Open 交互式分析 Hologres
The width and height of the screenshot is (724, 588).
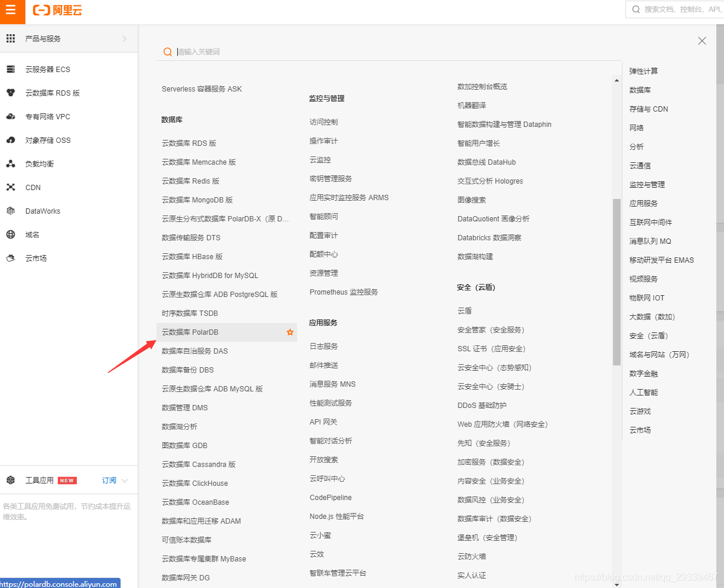point(490,181)
